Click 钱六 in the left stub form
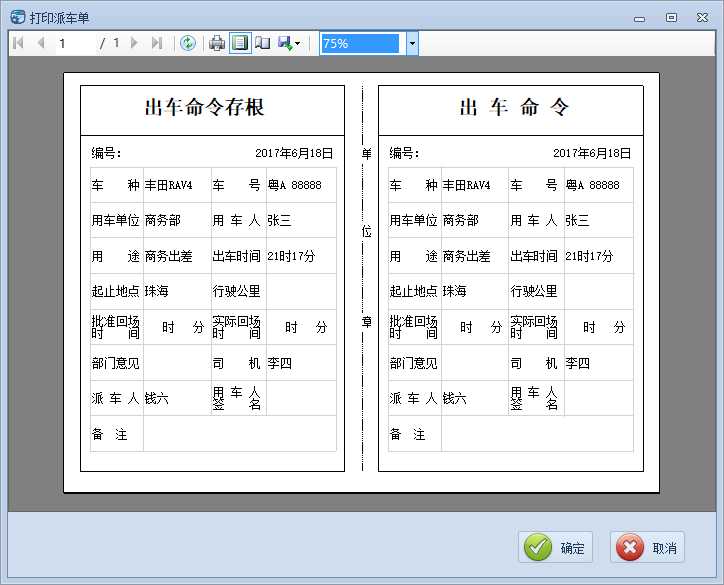 pyautogui.click(x=157, y=398)
